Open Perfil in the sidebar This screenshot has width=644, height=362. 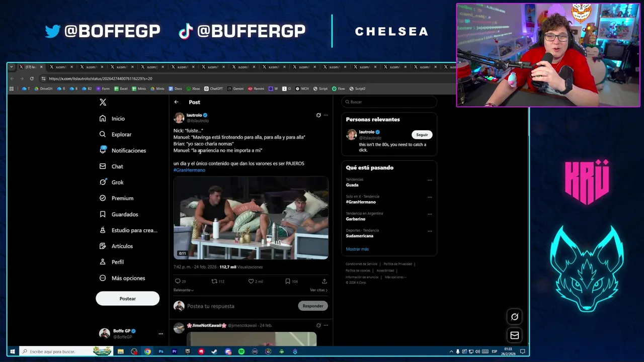pyautogui.click(x=112, y=262)
